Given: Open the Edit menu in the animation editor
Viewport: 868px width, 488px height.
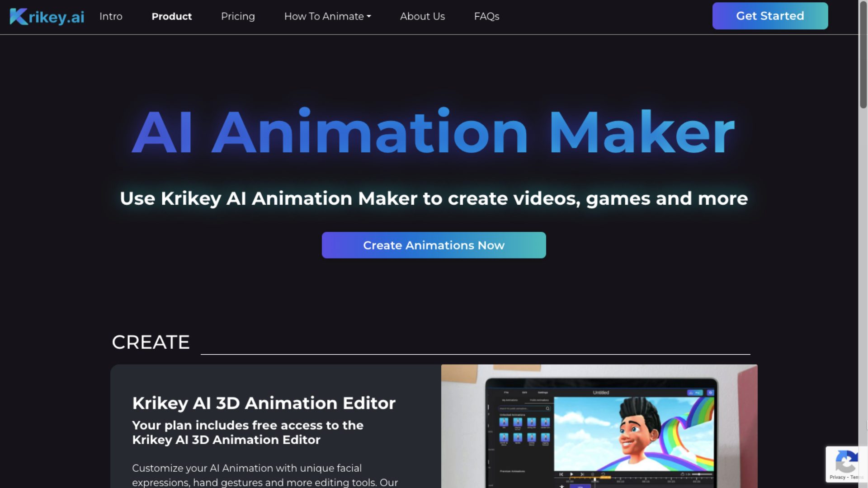Looking at the screenshot, I should [524, 393].
